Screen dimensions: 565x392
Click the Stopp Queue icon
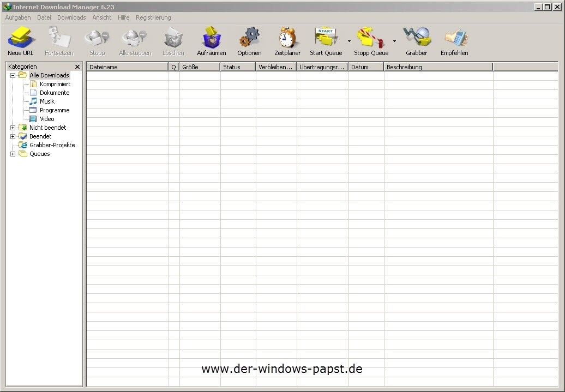[371, 38]
